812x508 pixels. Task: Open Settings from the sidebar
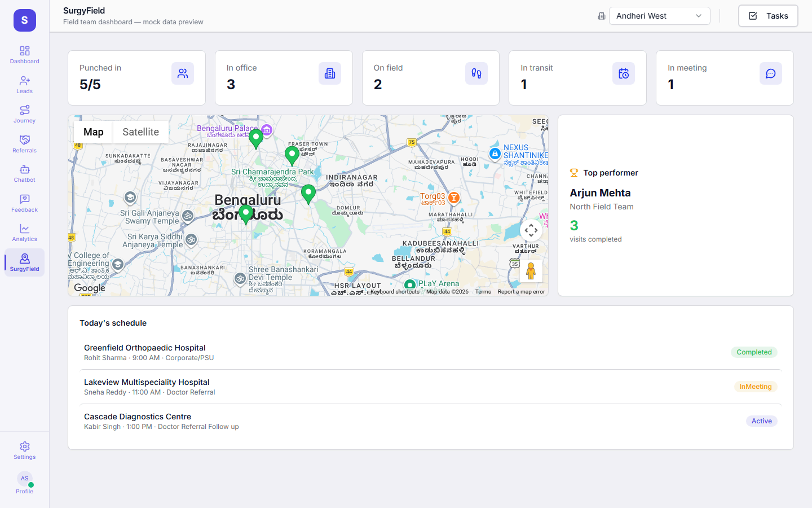pos(24,450)
